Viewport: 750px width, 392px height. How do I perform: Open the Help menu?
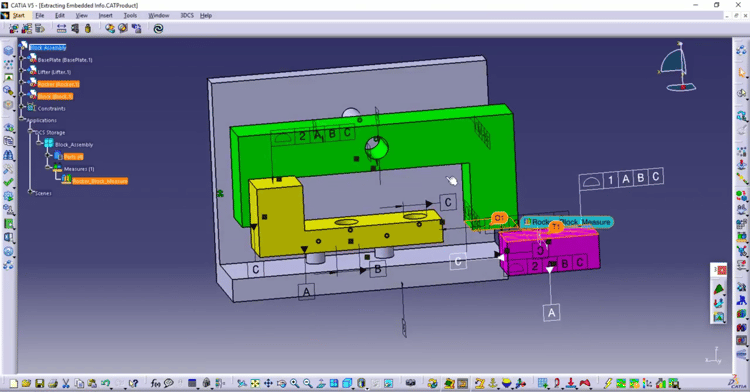tap(206, 16)
